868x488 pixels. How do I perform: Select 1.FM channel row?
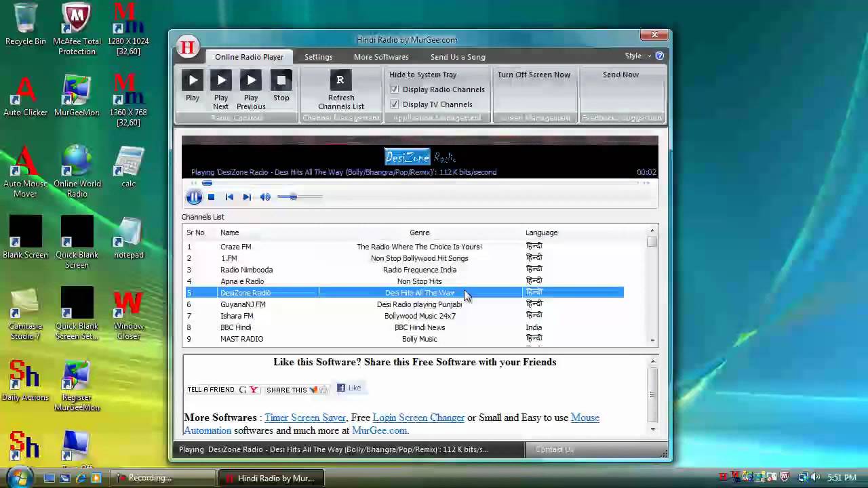coord(405,258)
